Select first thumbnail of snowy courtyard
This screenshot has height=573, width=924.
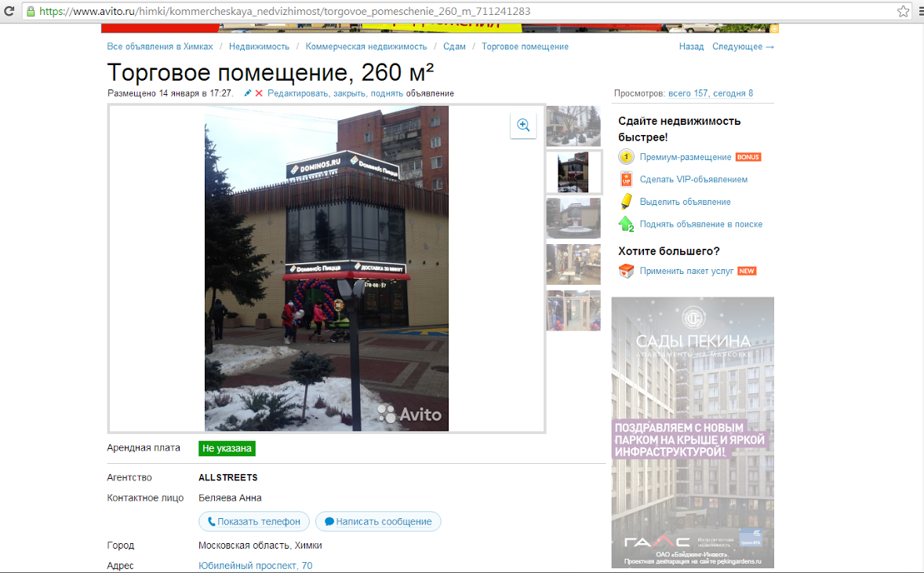coord(573,126)
